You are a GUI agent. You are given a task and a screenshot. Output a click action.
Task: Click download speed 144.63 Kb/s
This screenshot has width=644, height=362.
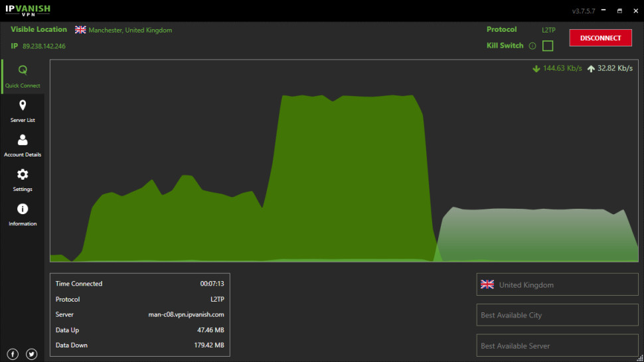point(562,68)
